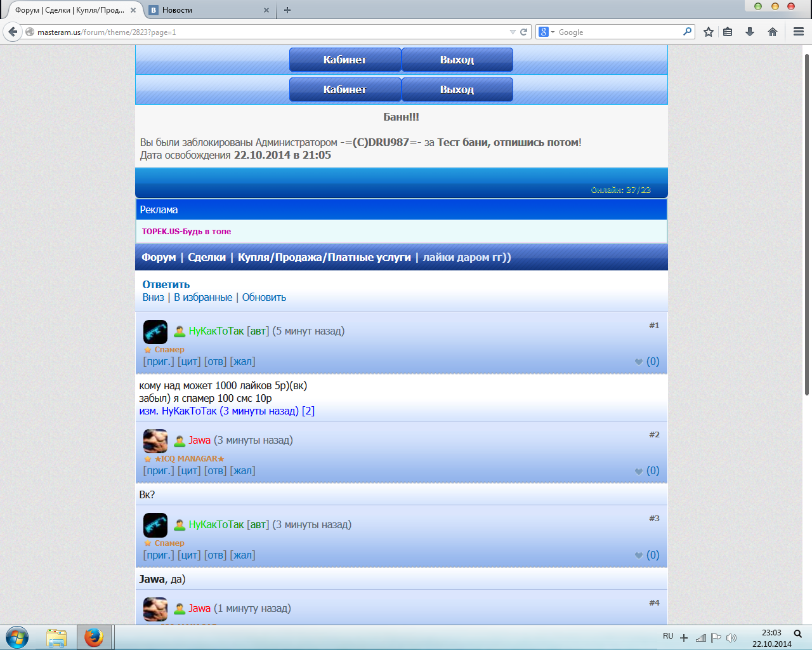Click the heart like icon on post #1
The image size is (812, 650).
(x=639, y=362)
